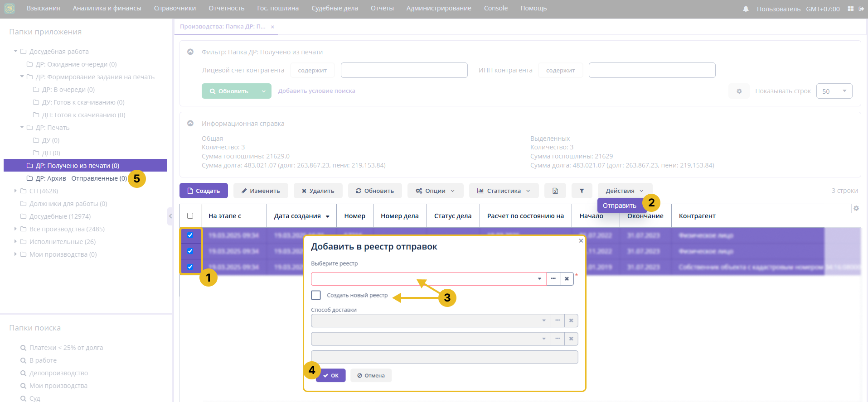Uncheck the first table row checkbox
This screenshot has width=868, height=402.
[190, 235]
